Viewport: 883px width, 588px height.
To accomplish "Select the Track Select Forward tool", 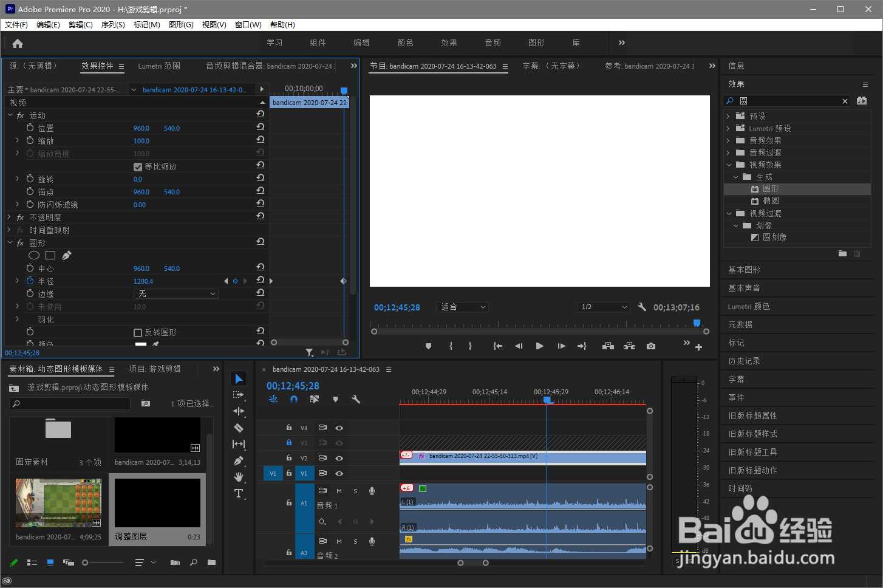I will point(239,395).
